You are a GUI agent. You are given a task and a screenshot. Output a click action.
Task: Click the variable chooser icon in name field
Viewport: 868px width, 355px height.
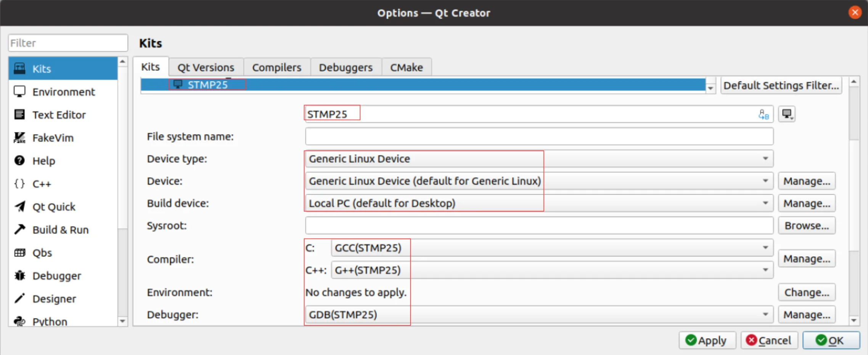tap(764, 114)
